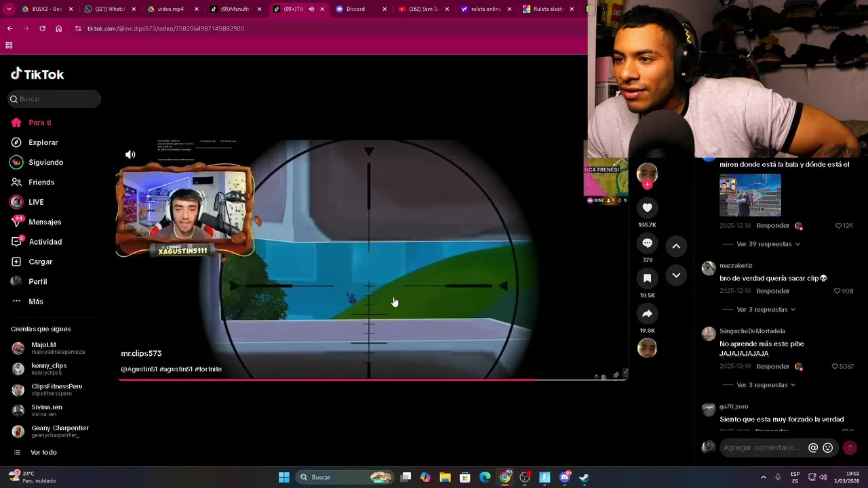Image resolution: width=868 pixels, height=488 pixels.
Task: Open comments via the speech bubble icon
Action: tap(647, 243)
